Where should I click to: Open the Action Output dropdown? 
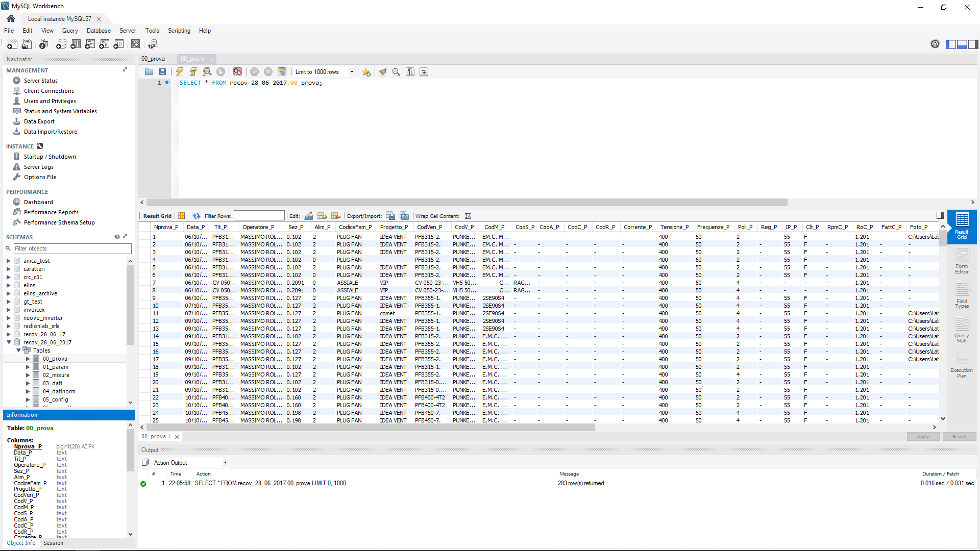(225, 463)
